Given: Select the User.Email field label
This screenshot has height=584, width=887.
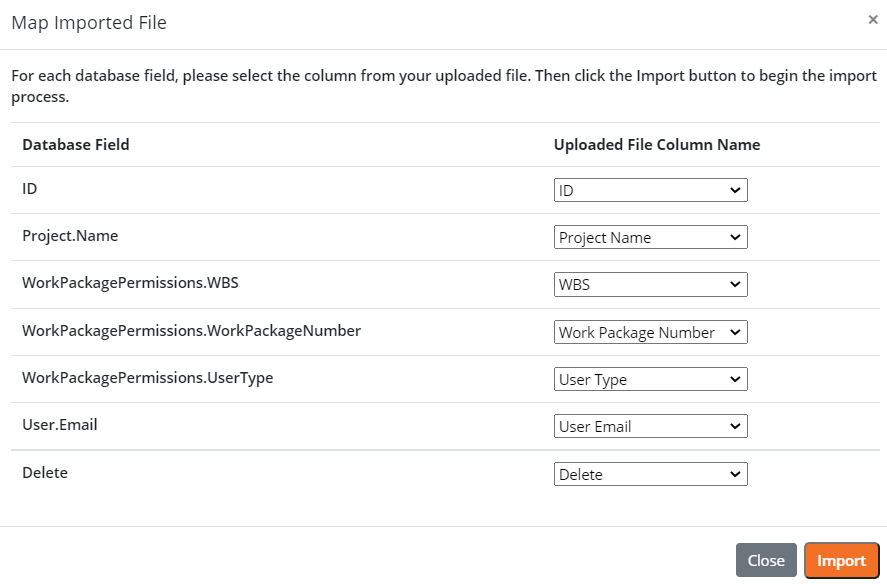Looking at the screenshot, I should [x=60, y=425].
